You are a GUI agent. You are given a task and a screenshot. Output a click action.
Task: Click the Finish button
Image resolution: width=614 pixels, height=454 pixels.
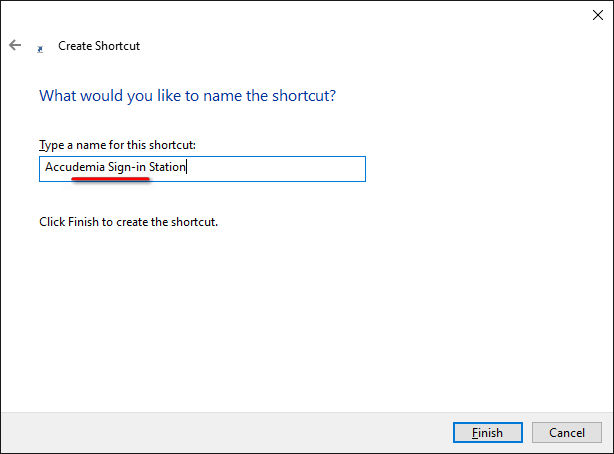pyautogui.click(x=488, y=432)
